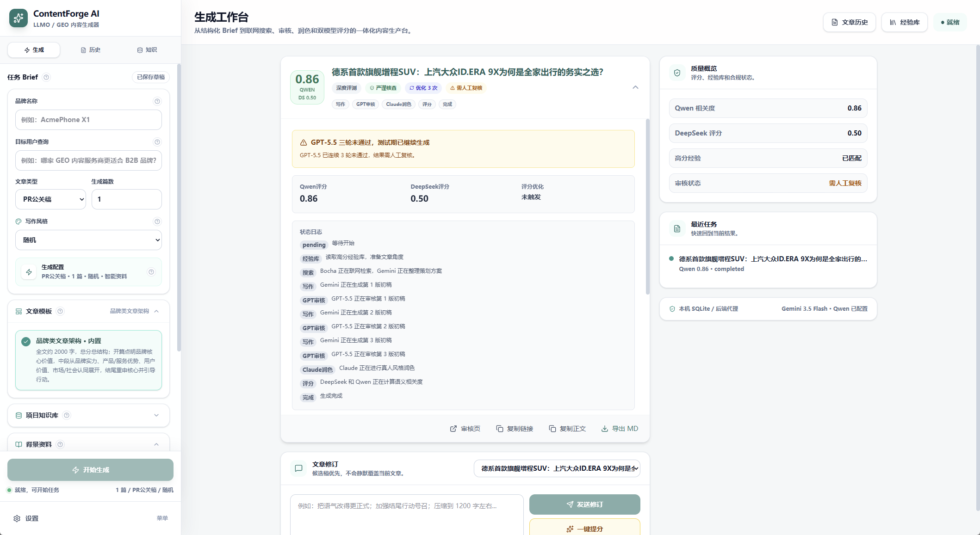Image resolution: width=980 pixels, height=535 pixels.
Task: Click the 已保存草稿 badge
Action: tap(151, 77)
